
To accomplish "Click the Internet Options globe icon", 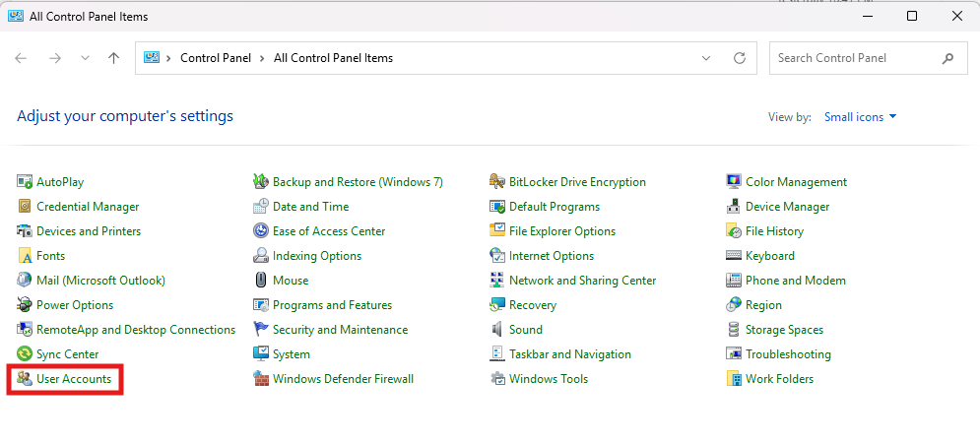I will point(496,256).
